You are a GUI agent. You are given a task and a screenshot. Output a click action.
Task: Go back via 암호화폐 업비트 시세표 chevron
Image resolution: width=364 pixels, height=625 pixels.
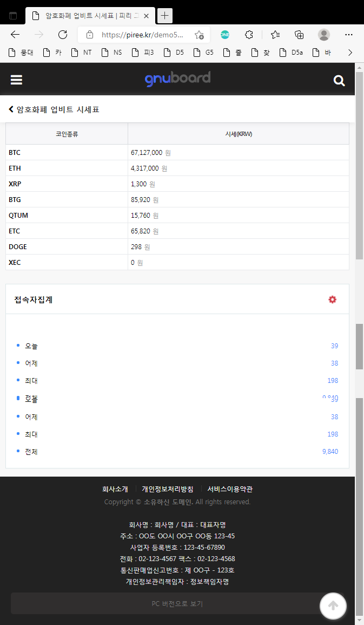pyautogui.click(x=11, y=109)
